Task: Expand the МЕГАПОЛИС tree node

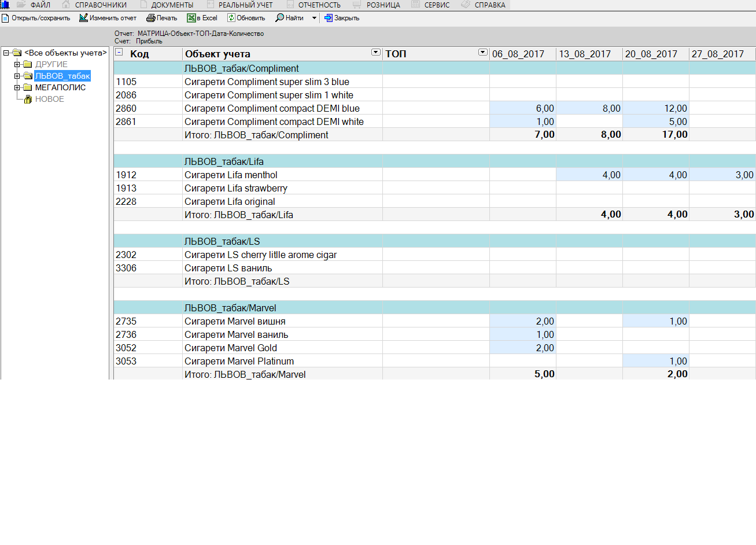Action: [17, 87]
